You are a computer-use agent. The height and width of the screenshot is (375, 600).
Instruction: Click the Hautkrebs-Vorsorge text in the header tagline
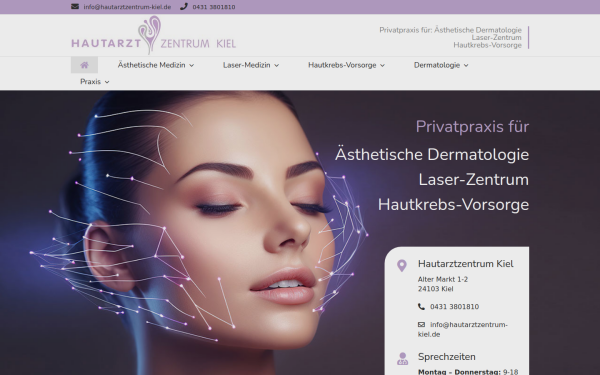coord(488,45)
